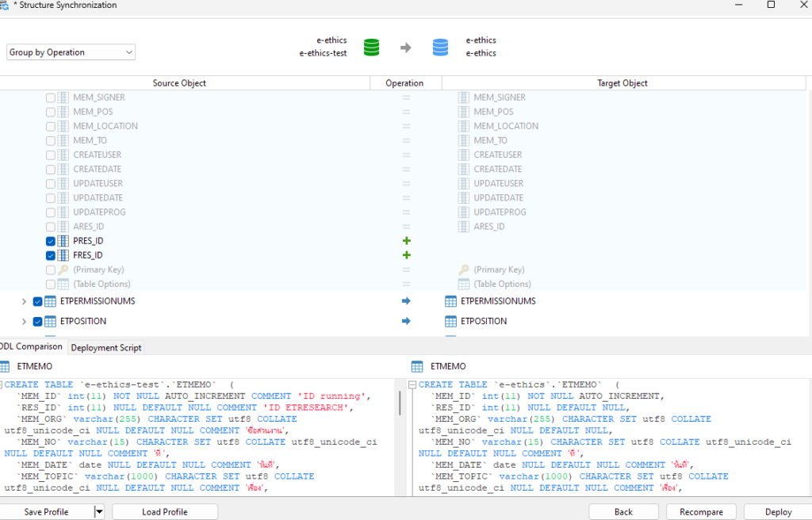Click the target ETPOSITION table icon
Image resolution: width=812 pixels, height=520 pixels.
pos(450,321)
